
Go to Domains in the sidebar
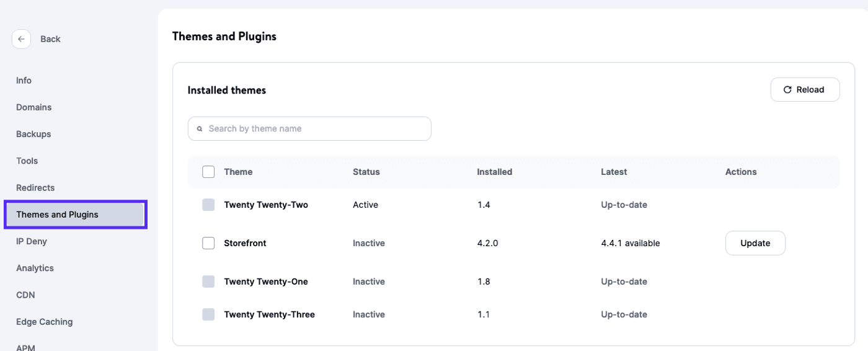coord(34,107)
